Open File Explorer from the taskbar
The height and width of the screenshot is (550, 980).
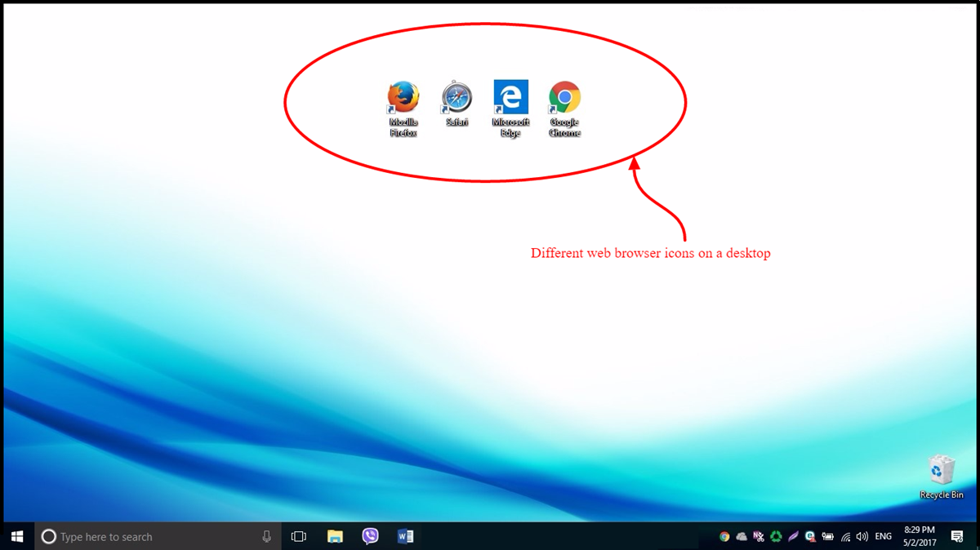(x=335, y=536)
